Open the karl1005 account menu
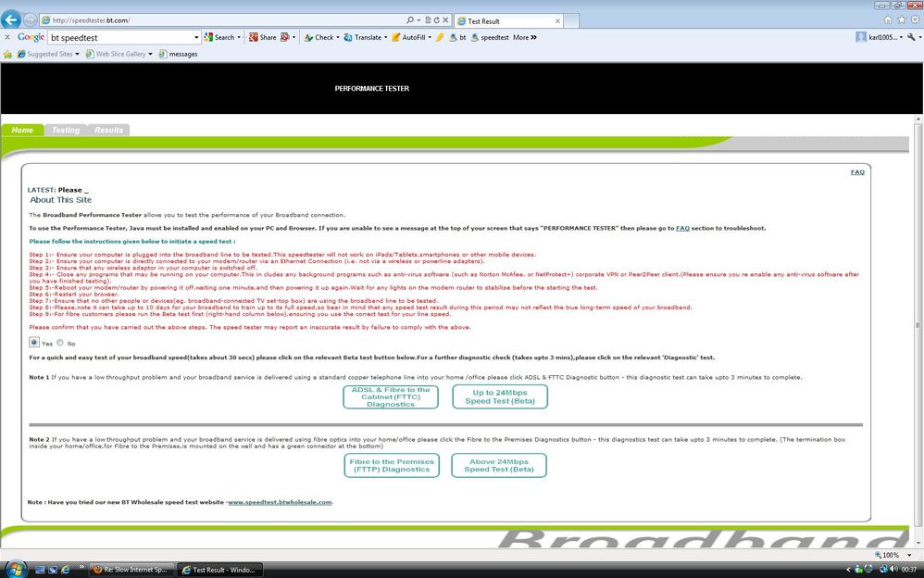This screenshot has width=924, height=578. [879, 37]
